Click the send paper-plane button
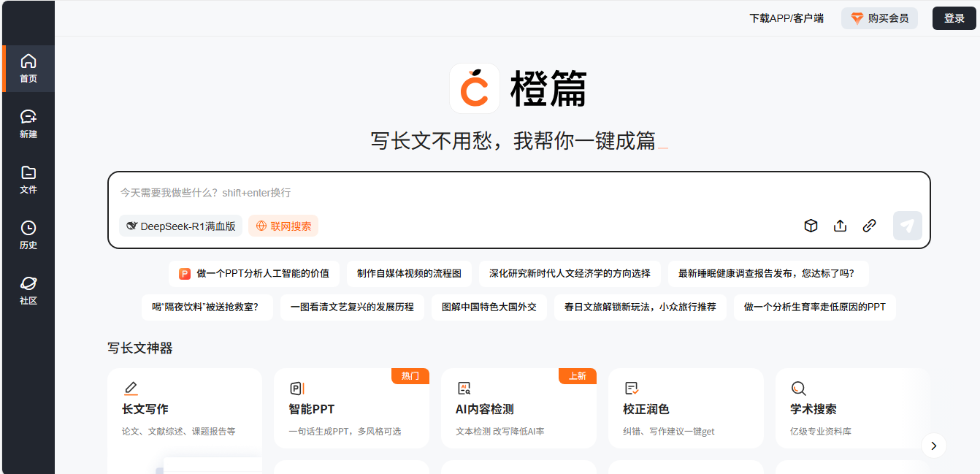 [908, 226]
